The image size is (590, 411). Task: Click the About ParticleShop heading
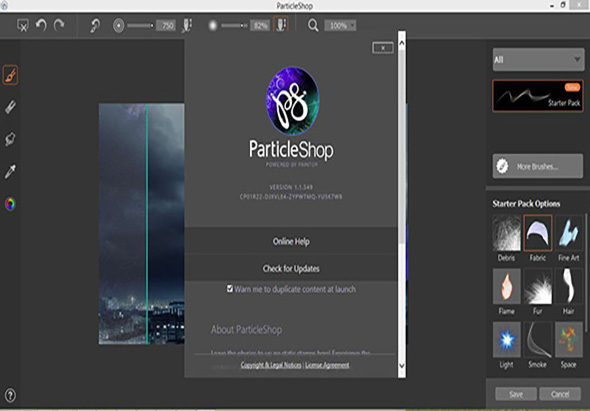pos(246,330)
